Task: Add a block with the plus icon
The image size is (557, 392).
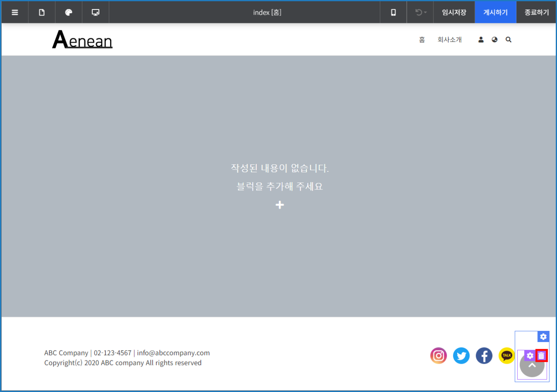Action: tap(280, 205)
